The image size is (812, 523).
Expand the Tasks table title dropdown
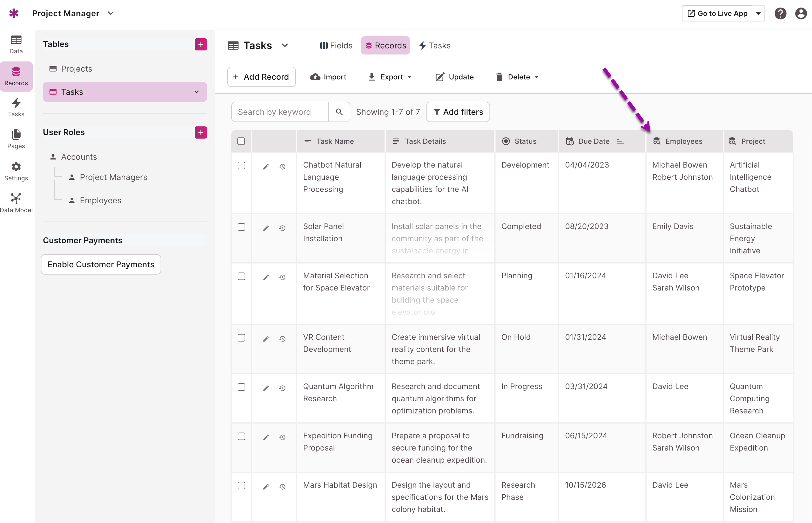[x=285, y=46]
